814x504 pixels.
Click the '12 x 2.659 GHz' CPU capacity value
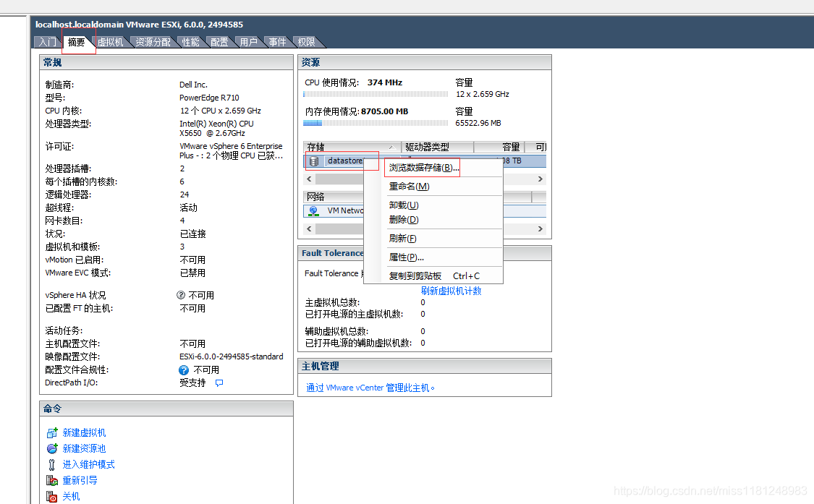(483, 95)
